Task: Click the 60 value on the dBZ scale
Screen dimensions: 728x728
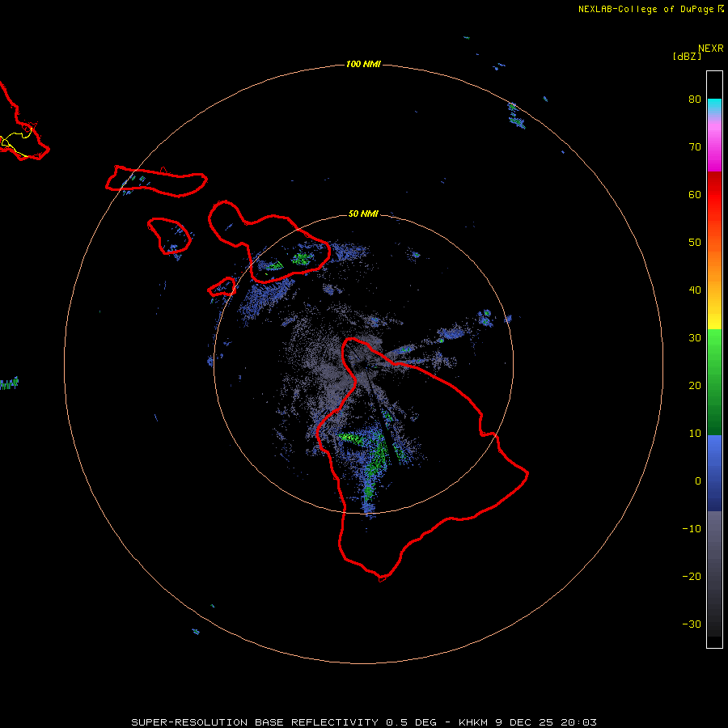Action: click(x=695, y=194)
